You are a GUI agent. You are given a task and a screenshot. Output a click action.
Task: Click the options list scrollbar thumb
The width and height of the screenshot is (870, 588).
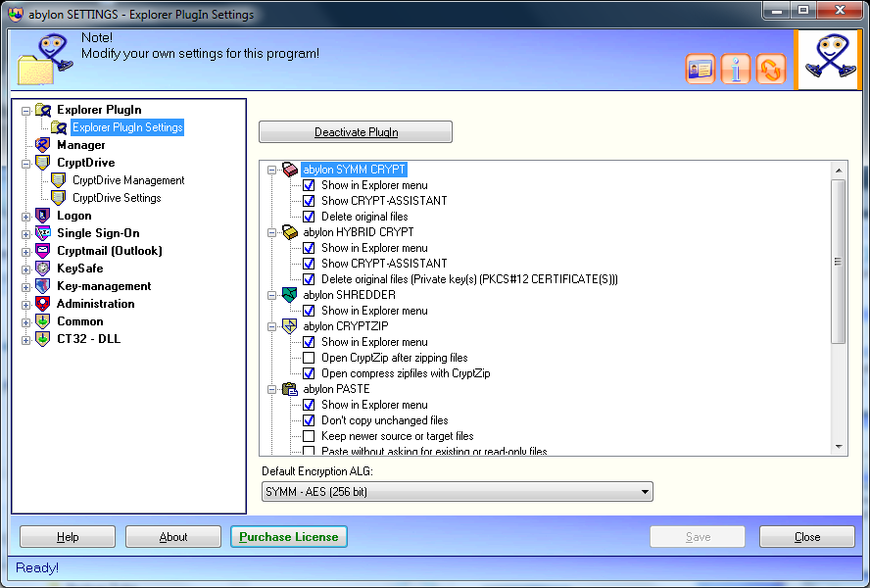coord(839,261)
